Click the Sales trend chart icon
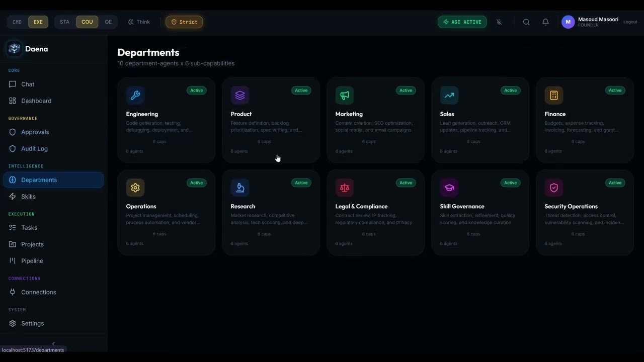The image size is (644, 362). (x=449, y=95)
